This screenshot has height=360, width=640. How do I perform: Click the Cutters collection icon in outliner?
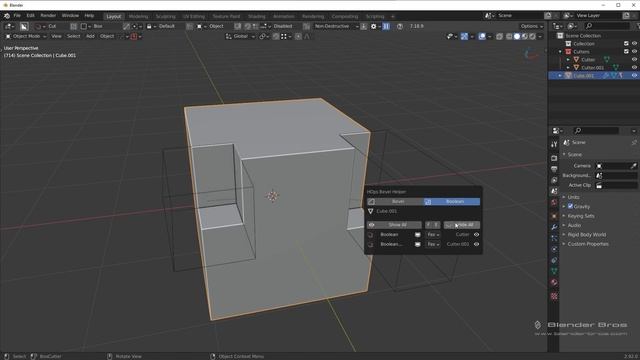(x=568, y=51)
